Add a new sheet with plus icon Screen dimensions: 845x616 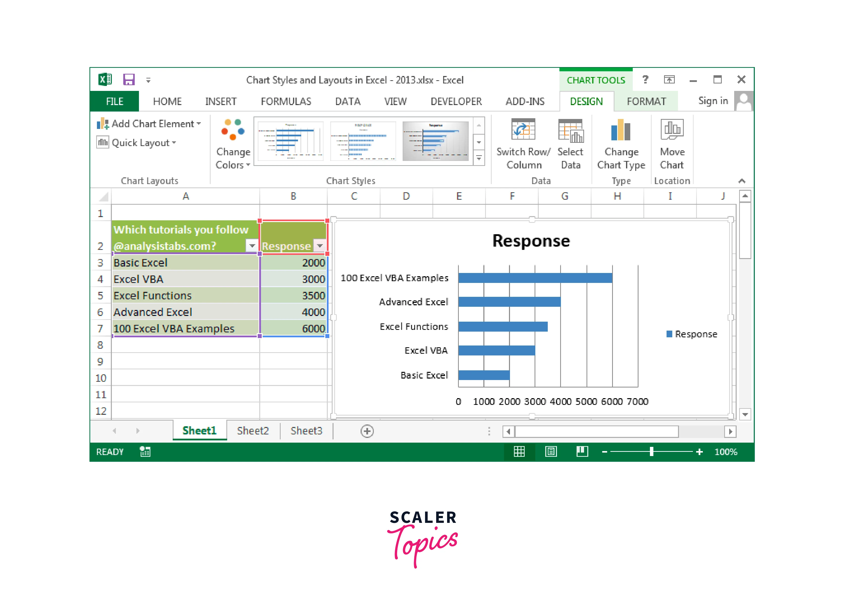coord(367,431)
